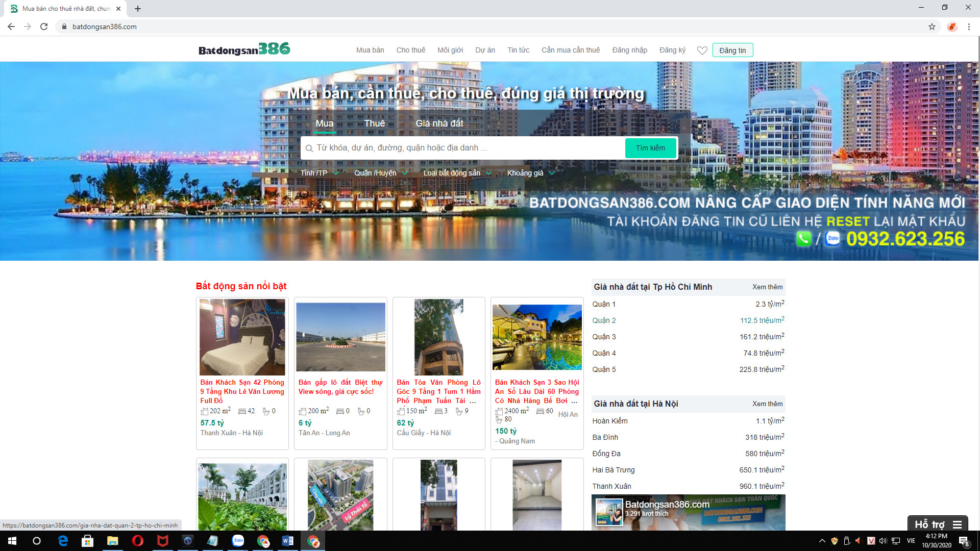
Task: Show hidden tray icons chevron
Action: click(x=822, y=541)
